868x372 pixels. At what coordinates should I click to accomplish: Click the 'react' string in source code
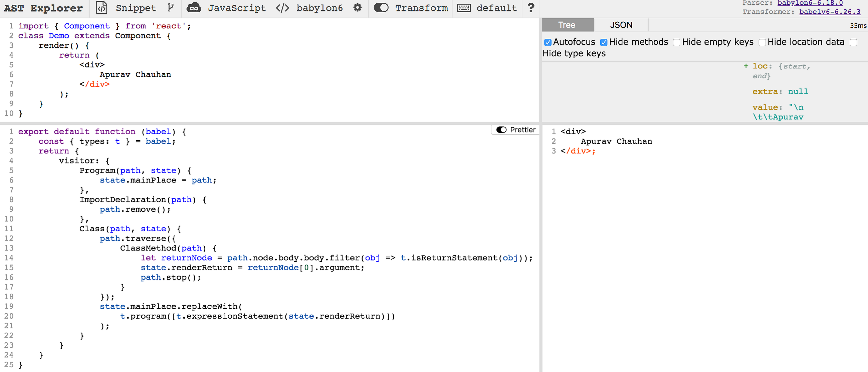pos(169,26)
